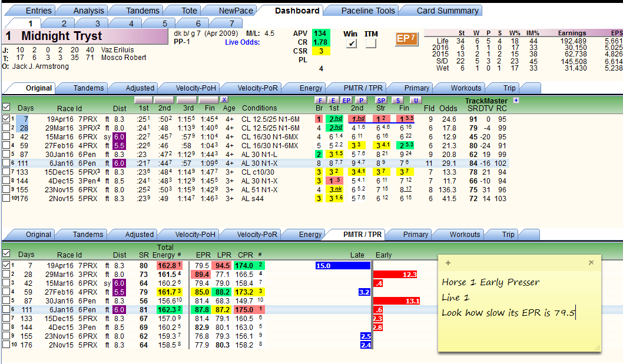Check lower PMTR line 4 for 27Feb16 4PRX

click(6, 292)
